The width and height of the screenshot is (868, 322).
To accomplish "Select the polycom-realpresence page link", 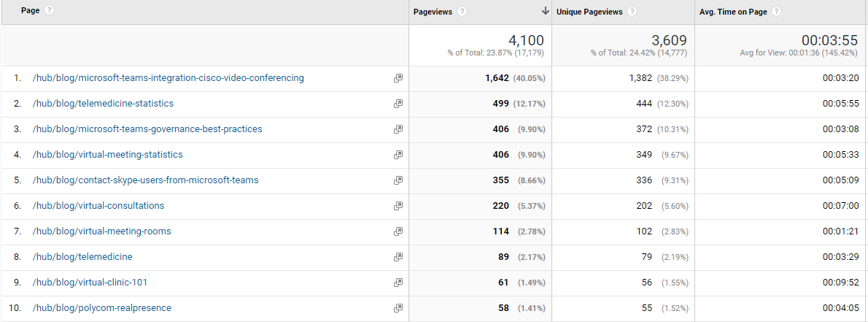I will tap(102, 307).
